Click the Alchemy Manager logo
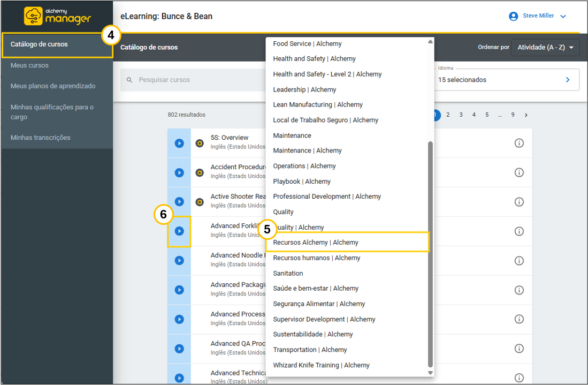The width and height of the screenshot is (588, 385). (x=57, y=16)
